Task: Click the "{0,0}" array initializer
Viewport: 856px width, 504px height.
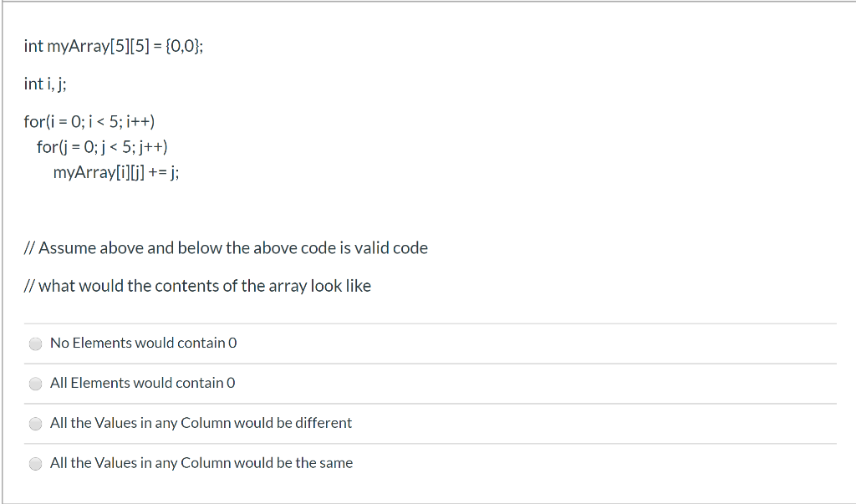Action: [x=182, y=47]
